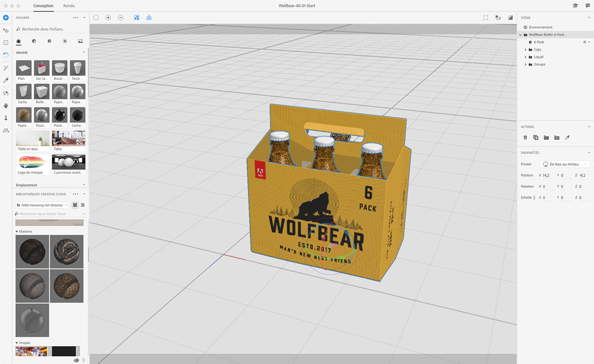
Task: Collapse the WolfBear-Bottle-6-Pack group
Action: pyautogui.click(x=520, y=35)
